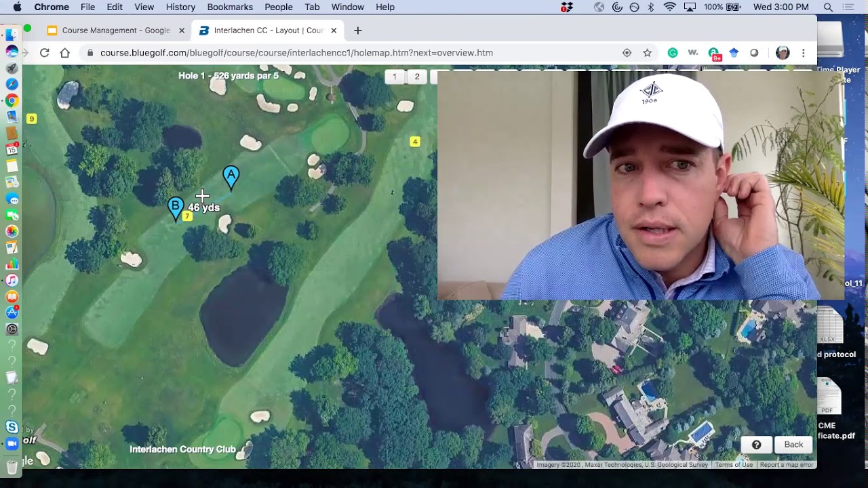Open macOS Spotlight search
The height and width of the screenshot is (488, 868).
pyautogui.click(x=828, y=7)
